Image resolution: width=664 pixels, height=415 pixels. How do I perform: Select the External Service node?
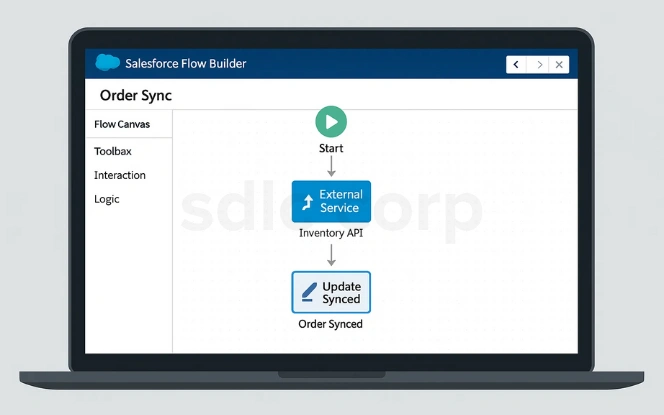[x=331, y=202]
